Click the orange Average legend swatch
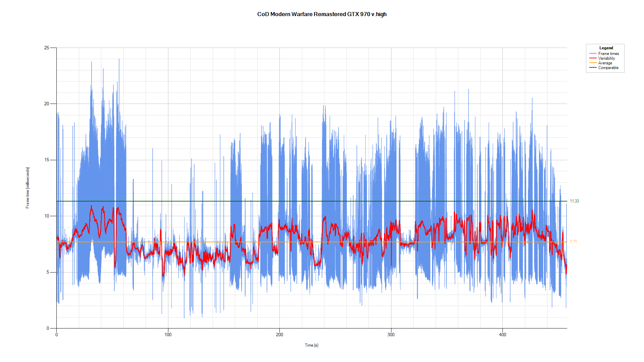This screenshot has height=362, width=644. pos(593,63)
